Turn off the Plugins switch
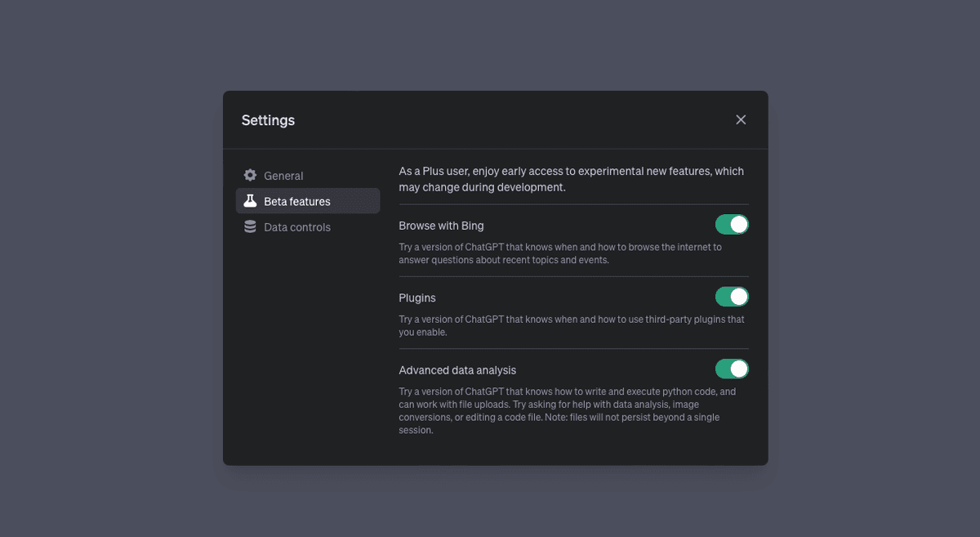 [732, 297]
